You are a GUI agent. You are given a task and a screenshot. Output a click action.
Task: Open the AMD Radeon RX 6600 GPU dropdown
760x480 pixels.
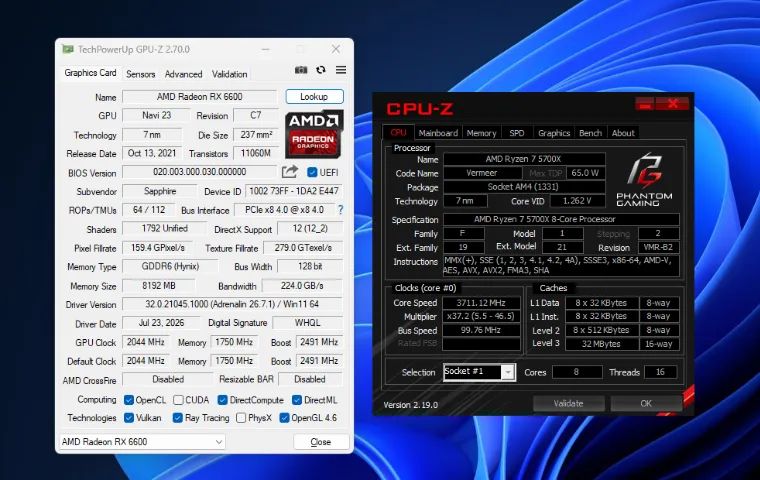[142, 442]
